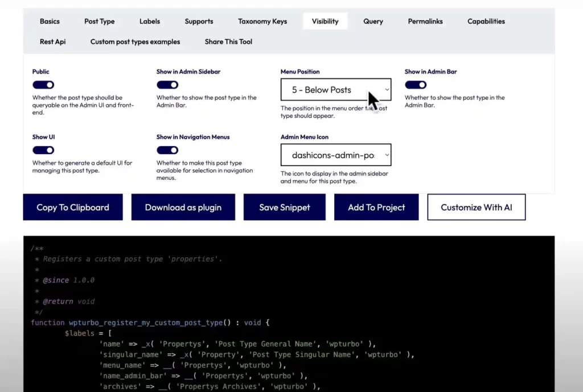Expand the Admin Menu Icon dropdown

[336, 155]
